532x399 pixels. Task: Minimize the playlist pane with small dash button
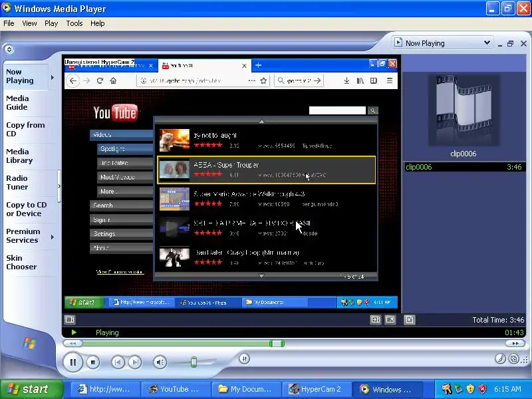pyautogui.click(x=500, y=44)
